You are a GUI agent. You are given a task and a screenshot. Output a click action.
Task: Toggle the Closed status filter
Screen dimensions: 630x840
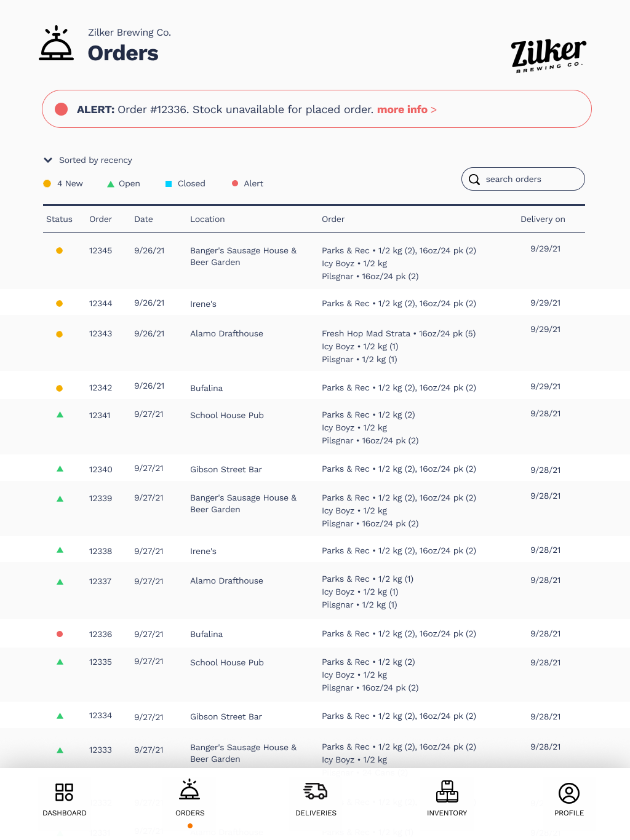(185, 184)
